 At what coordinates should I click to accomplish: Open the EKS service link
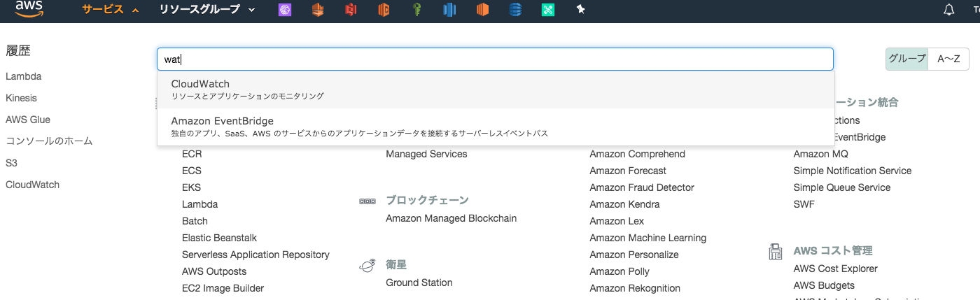(x=191, y=187)
